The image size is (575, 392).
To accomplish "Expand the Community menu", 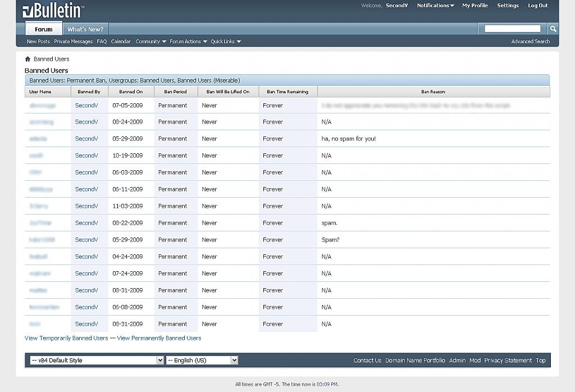I will click(150, 42).
